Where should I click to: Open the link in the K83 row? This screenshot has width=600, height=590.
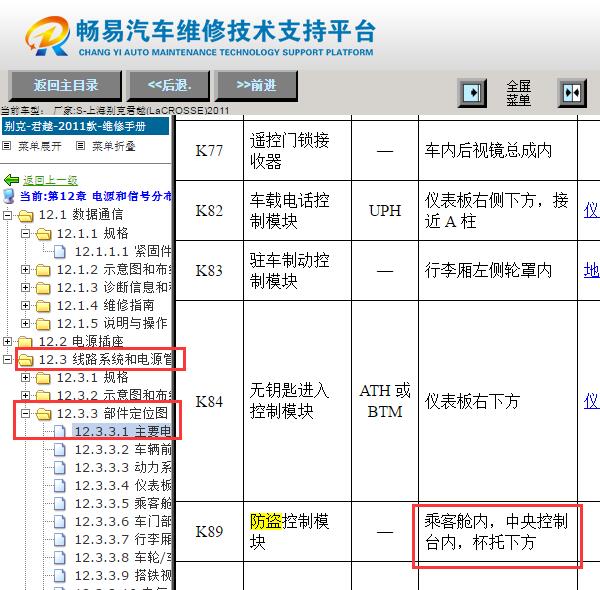pyautogui.click(x=592, y=271)
